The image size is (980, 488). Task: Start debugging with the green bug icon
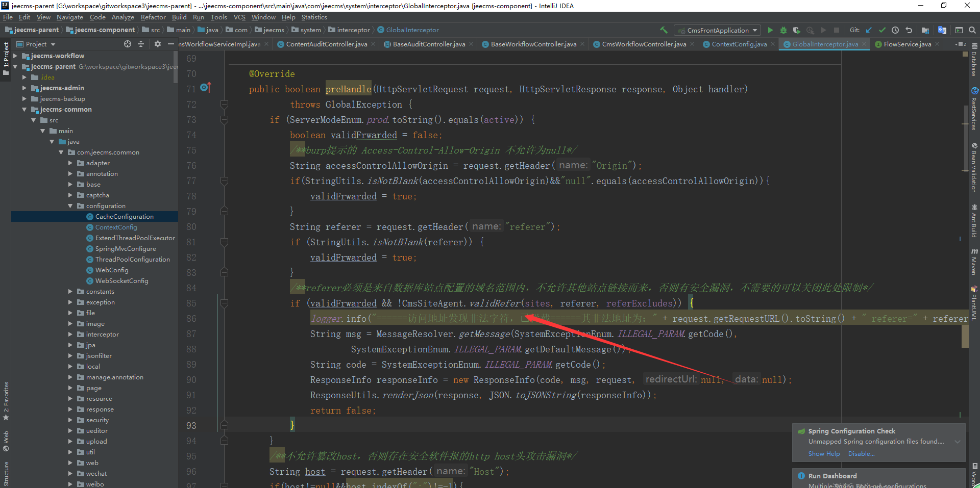783,30
